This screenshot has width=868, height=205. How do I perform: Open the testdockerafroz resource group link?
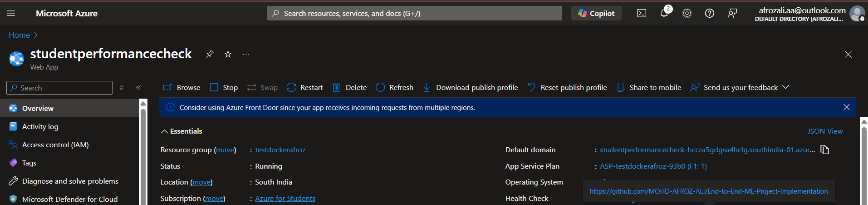(280, 150)
